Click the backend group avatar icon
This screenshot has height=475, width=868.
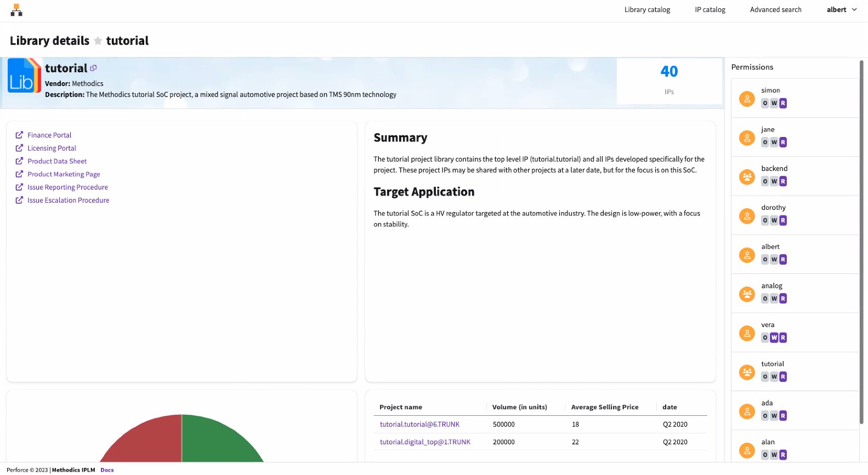coord(747,177)
